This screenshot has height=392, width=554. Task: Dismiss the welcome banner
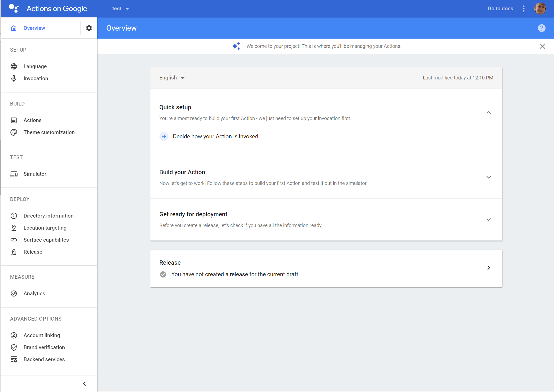[542, 46]
